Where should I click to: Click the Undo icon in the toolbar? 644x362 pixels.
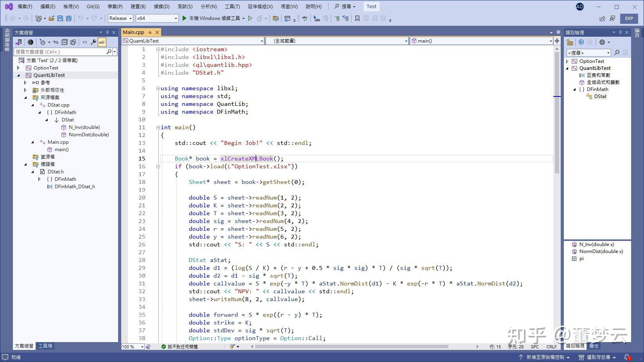tap(81, 18)
